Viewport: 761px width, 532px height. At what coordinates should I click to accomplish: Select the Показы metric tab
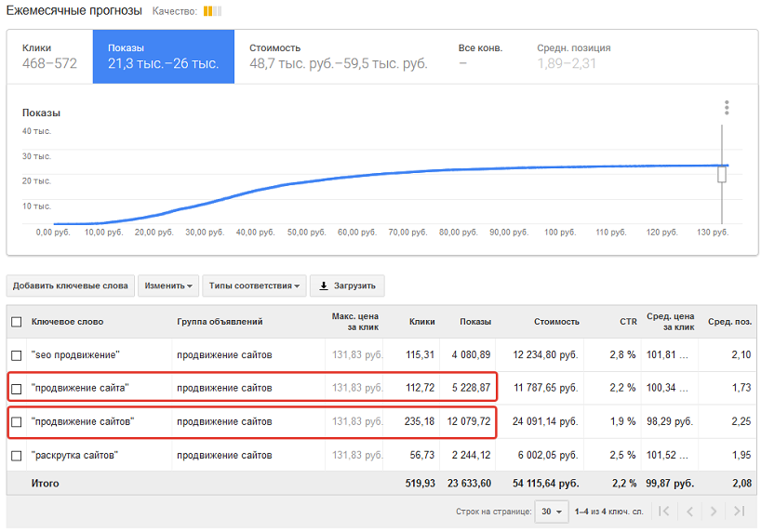164,57
